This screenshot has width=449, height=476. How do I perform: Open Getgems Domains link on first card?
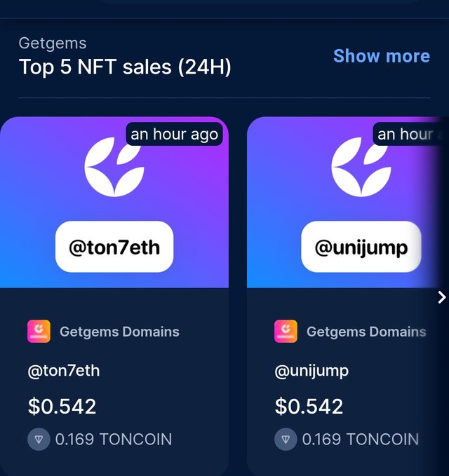[x=119, y=332]
